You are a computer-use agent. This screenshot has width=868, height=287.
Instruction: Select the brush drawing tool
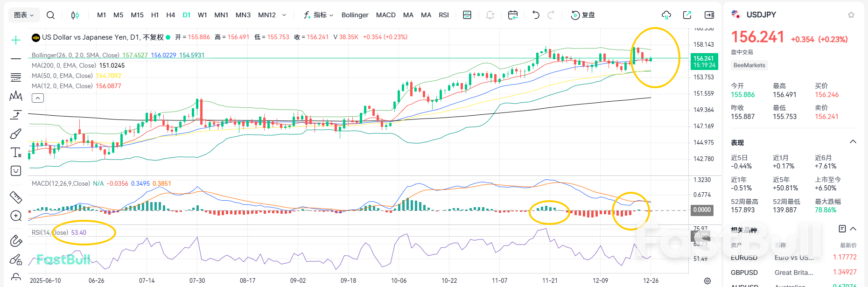(x=16, y=134)
